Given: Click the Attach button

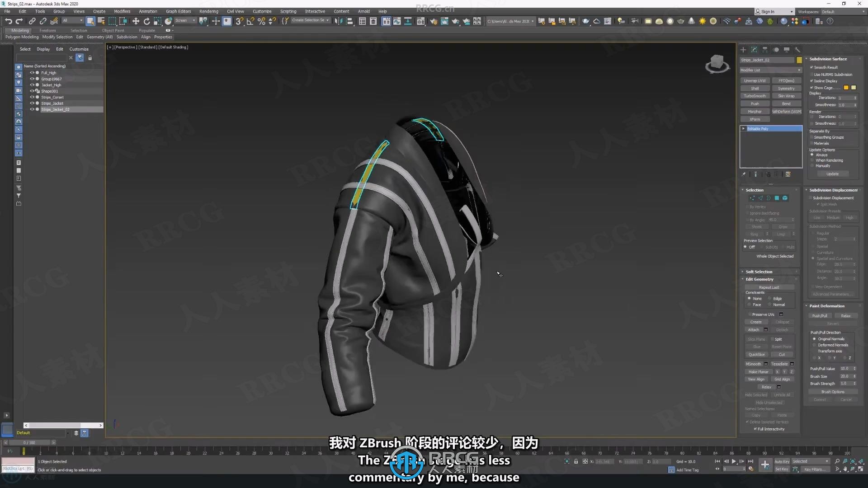Looking at the screenshot, I should [754, 330].
